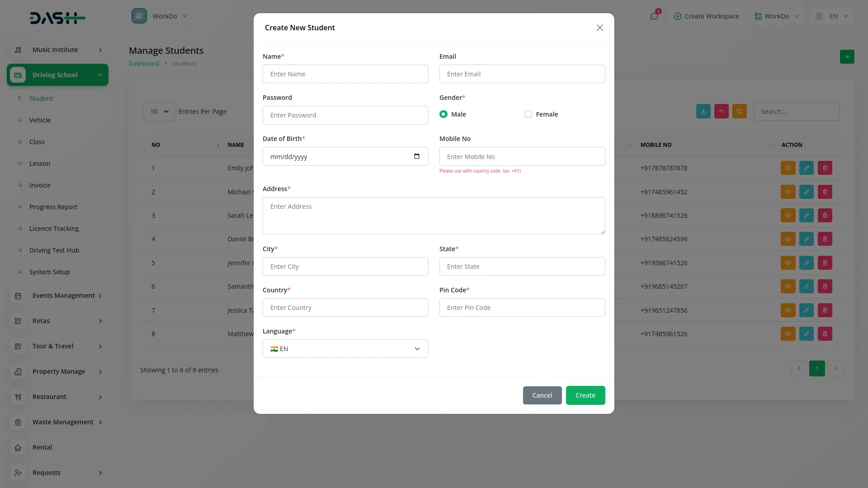The image size is (868, 488).
Task: Open Licence Tracking in the sidebar
Action: click(x=54, y=229)
